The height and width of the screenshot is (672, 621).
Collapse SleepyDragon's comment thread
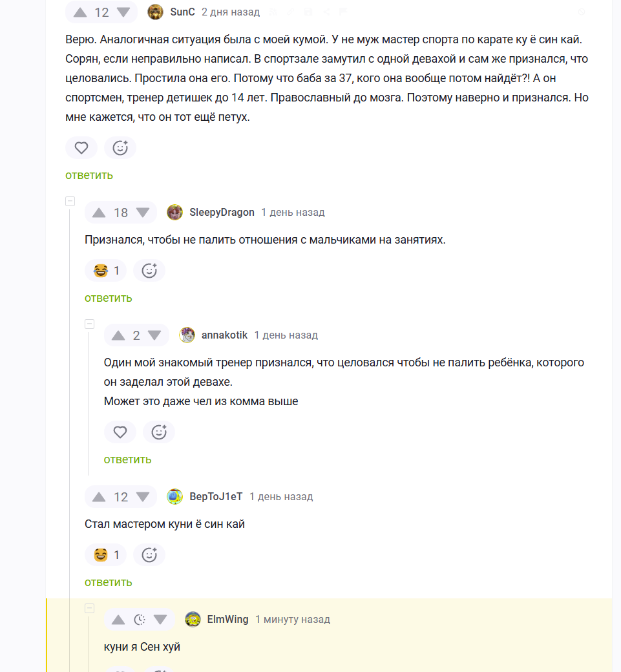[70, 202]
